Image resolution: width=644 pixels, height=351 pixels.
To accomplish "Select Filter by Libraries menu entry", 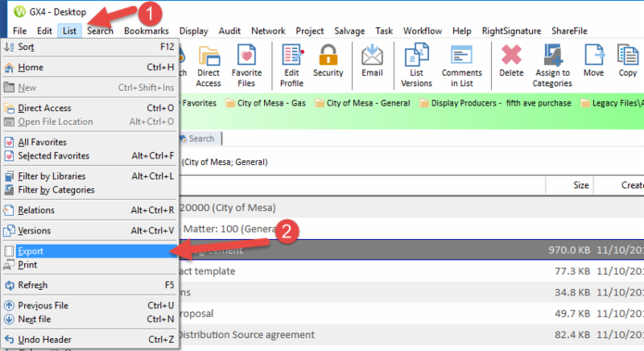I will tap(52, 175).
